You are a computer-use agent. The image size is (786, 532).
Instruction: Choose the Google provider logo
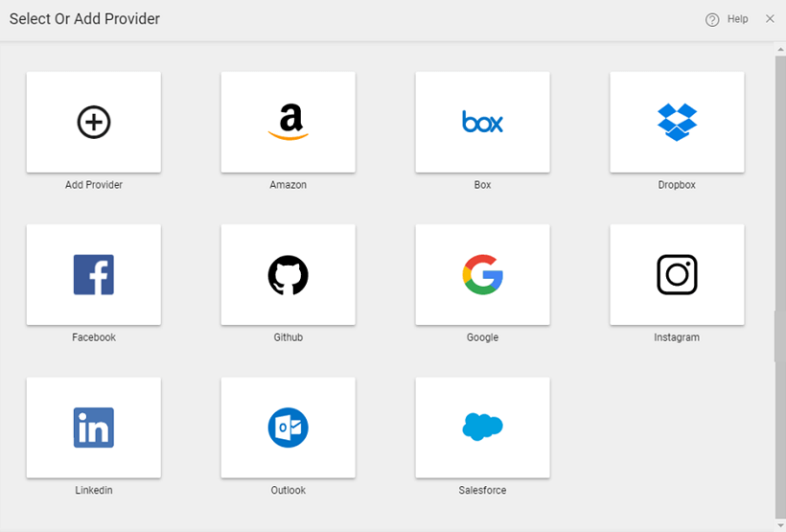point(482,275)
